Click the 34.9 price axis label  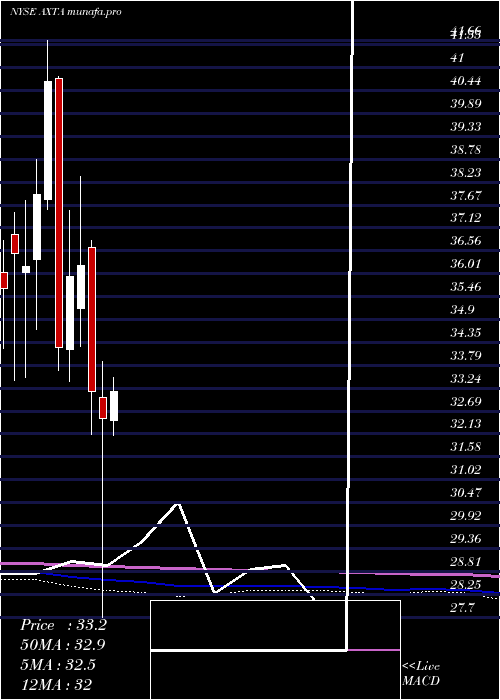point(462,309)
